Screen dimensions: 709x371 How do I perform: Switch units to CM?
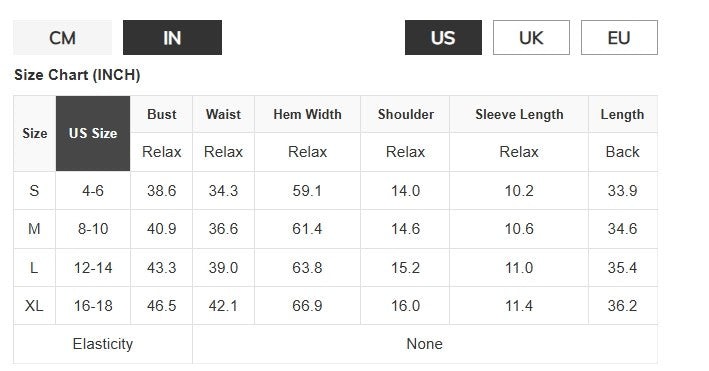(x=62, y=38)
